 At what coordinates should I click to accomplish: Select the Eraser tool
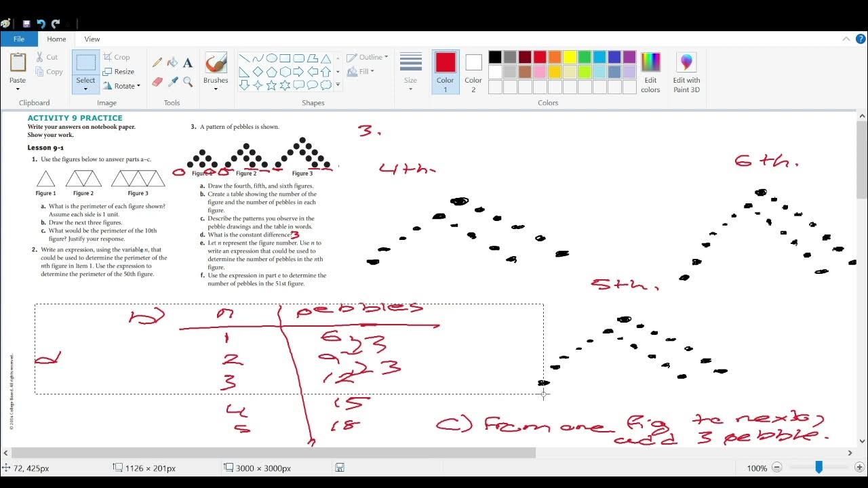click(x=157, y=81)
